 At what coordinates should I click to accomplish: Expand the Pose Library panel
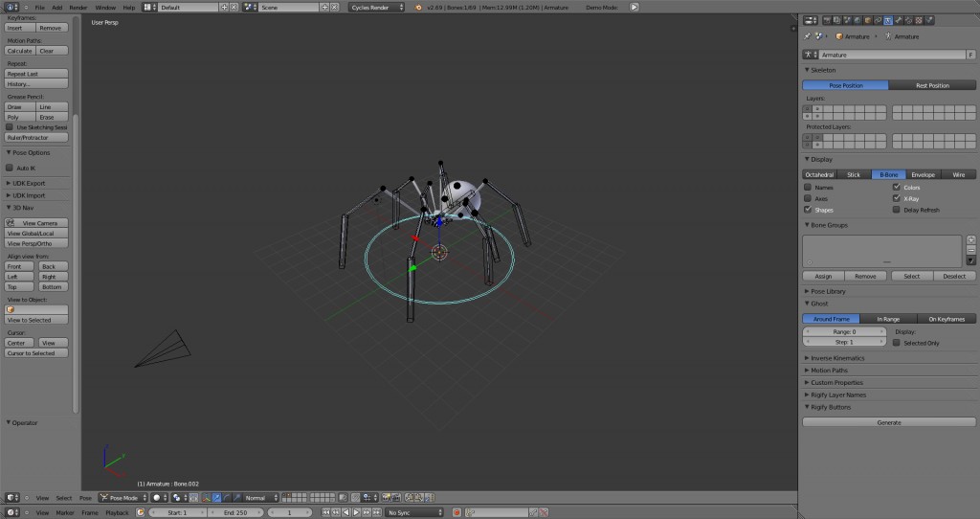[828, 291]
